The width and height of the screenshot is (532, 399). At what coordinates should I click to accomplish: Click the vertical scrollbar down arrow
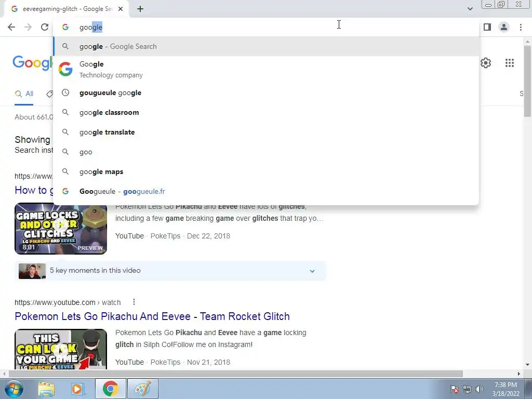[x=527, y=365]
